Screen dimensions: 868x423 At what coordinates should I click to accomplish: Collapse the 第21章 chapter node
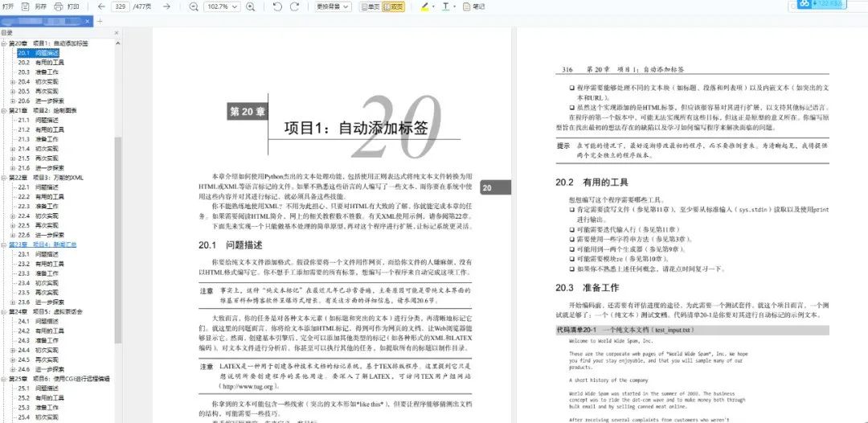4,110
